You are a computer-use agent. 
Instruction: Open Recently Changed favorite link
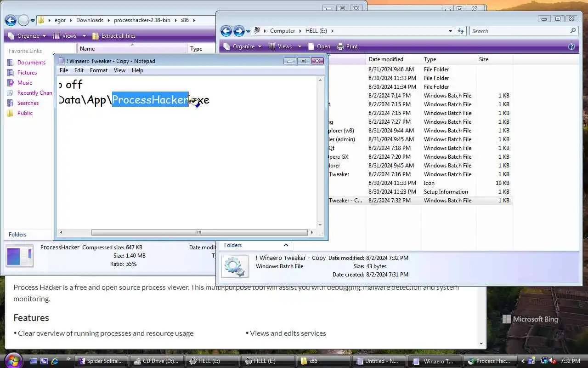pyautogui.click(x=30, y=93)
